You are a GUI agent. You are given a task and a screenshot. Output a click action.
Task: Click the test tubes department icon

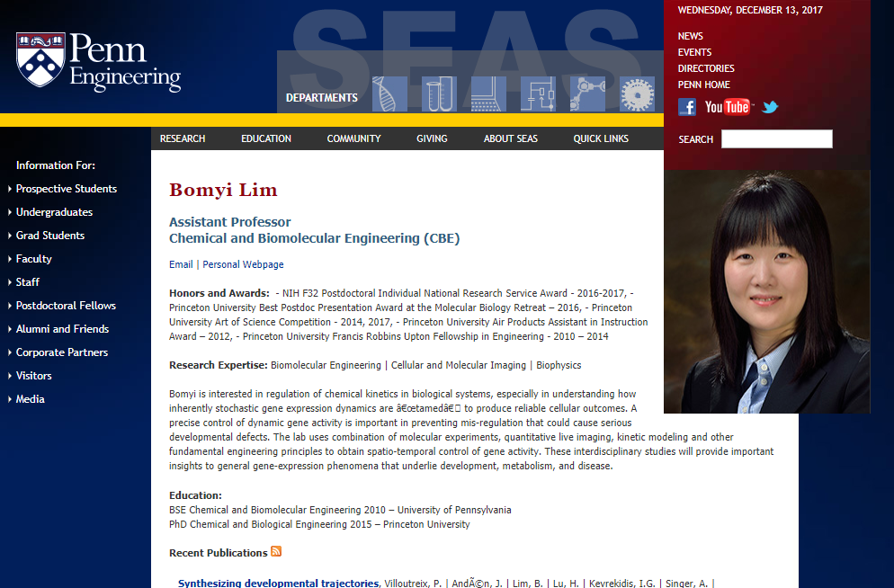[x=439, y=94]
